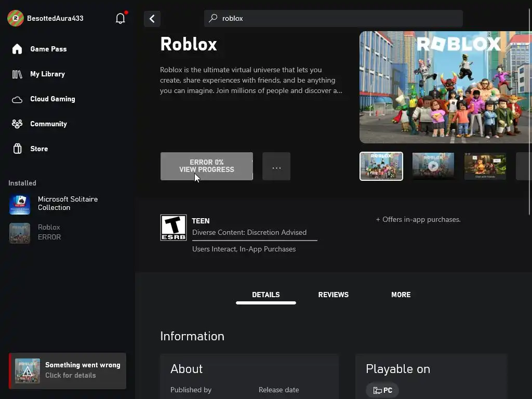The height and width of the screenshot is (399, 532).
Task: Click the Store bag icon
Action: (x=17, y=149)
